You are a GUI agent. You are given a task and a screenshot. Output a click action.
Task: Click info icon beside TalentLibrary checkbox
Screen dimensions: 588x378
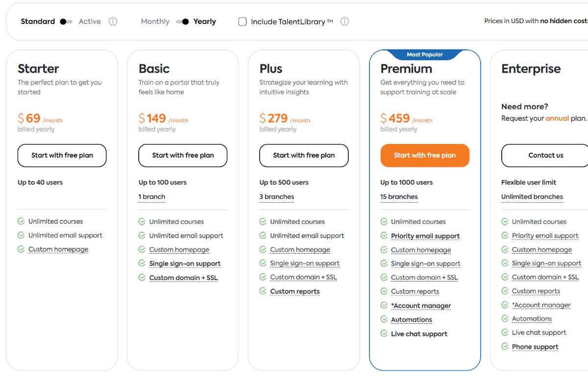344,22
